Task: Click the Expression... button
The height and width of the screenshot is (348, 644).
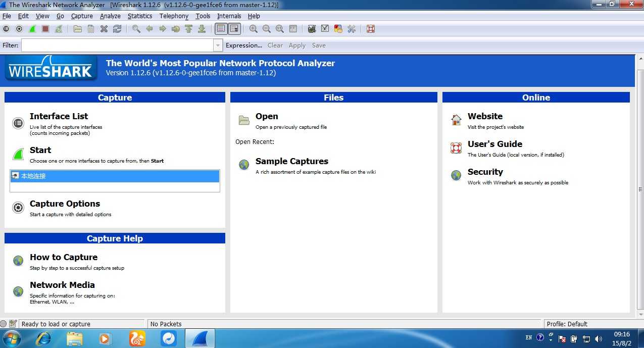Action: click(244, 45)
